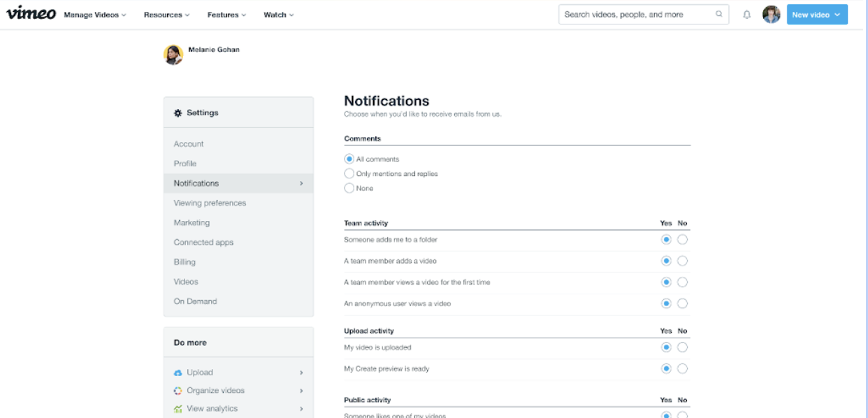The image size is (868, 418).
Task: Click the search magnifier icon
Action: pos(719,15)
